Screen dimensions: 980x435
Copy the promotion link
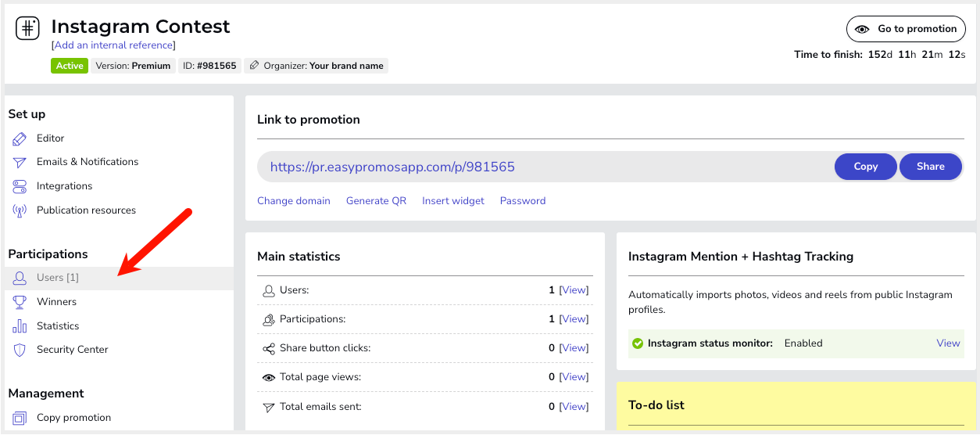coord(865,167)
